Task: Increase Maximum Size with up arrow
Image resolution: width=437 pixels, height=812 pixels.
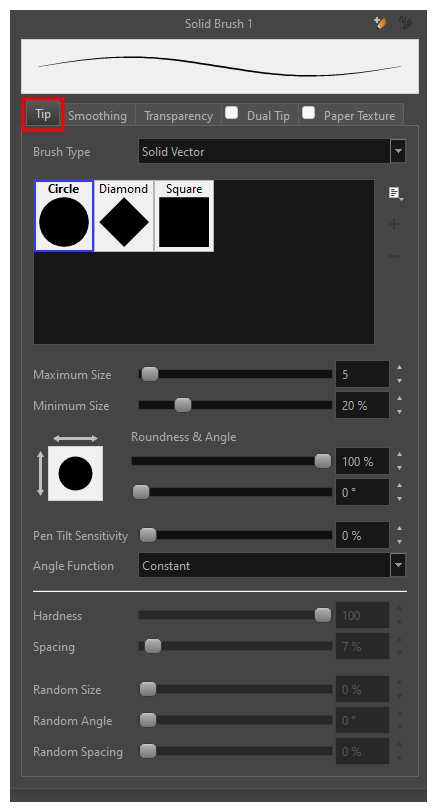Action: point(399,368)
